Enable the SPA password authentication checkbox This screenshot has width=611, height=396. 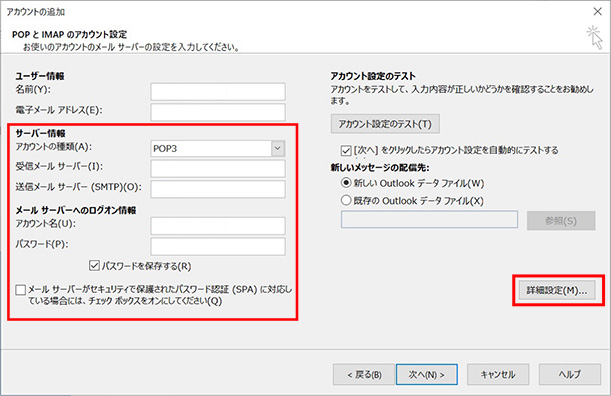(21, 290)
